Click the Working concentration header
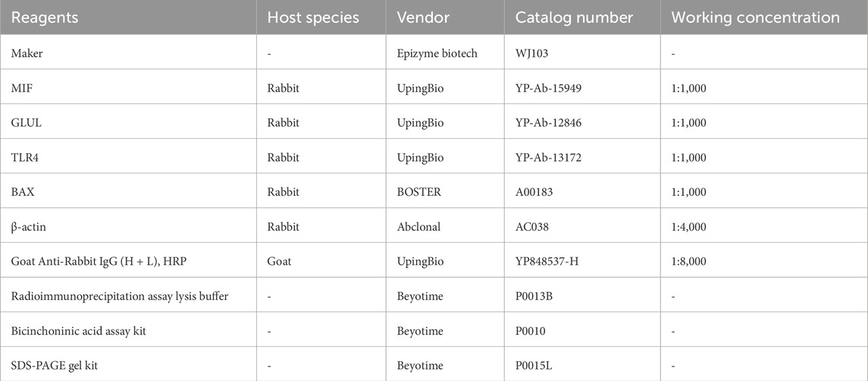868x381 pixels. click(755, 17)
